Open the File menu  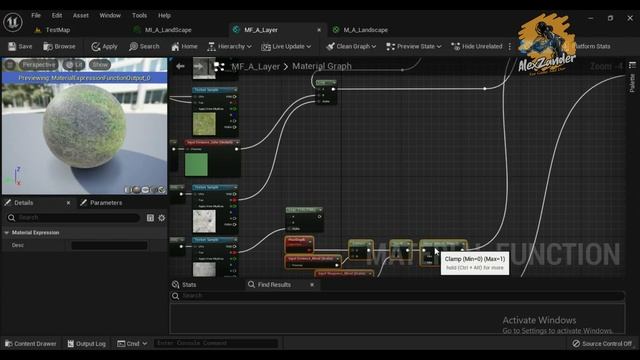point(36,16)
